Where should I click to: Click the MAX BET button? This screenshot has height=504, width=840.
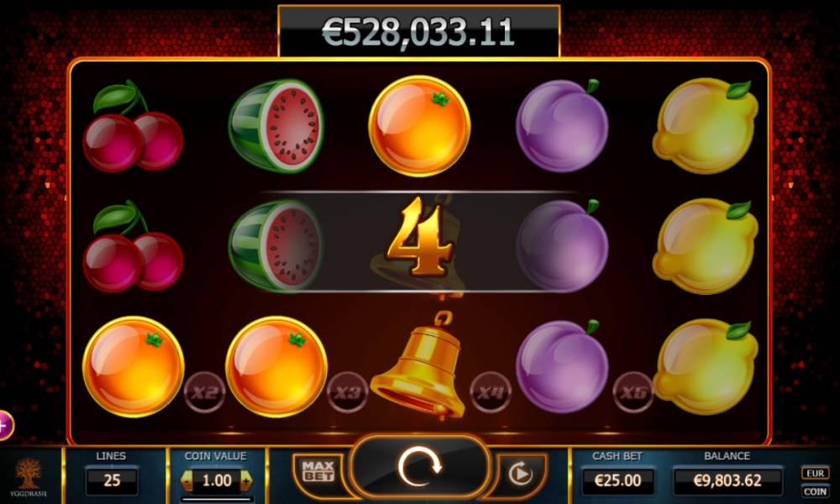point(318,471)
